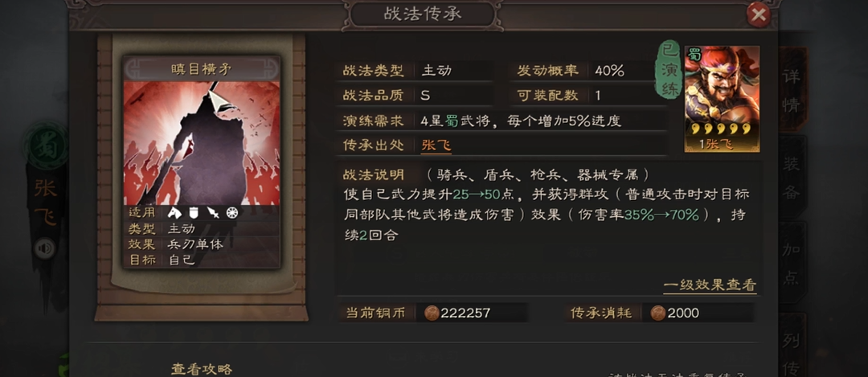The height and width of the screenshot is (377, 868).
Task: Open 查看攻略 strategy guide
Action: click(202, 369)
